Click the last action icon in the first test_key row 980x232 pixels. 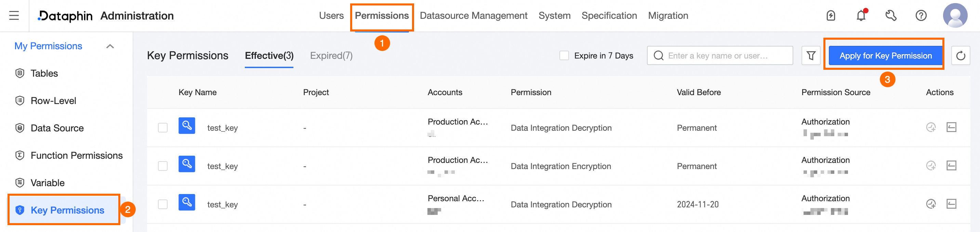951,127
